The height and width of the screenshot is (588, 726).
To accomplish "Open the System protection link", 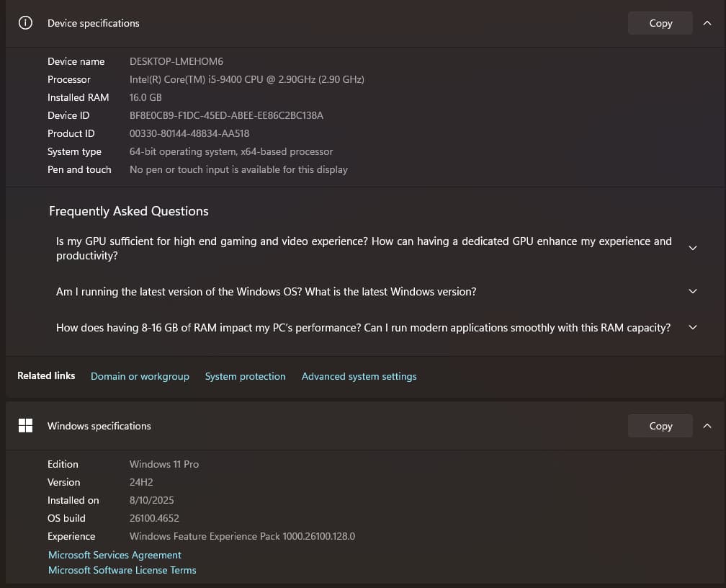I will point(246,376).
